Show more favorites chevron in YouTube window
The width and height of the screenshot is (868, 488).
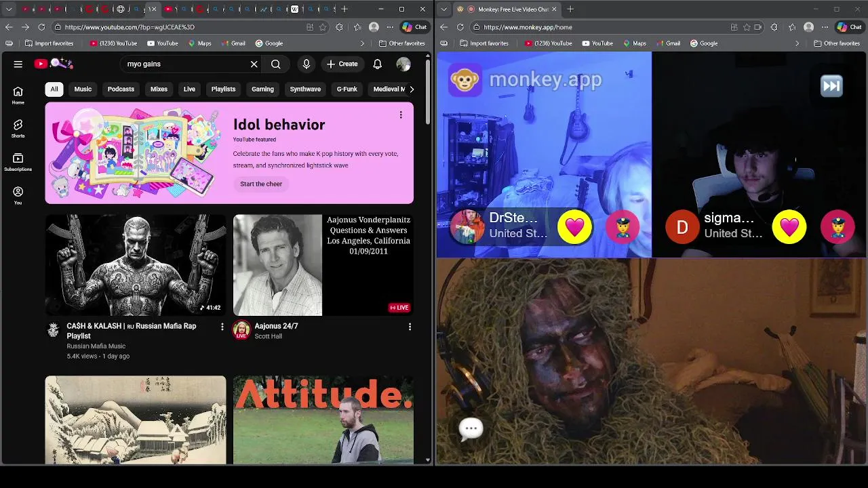click(x=362, y=43)
